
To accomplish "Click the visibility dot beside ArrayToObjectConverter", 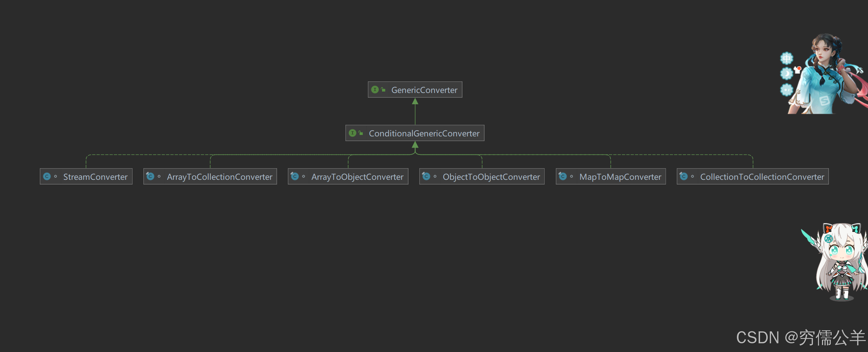I will (x=303, y=177).
